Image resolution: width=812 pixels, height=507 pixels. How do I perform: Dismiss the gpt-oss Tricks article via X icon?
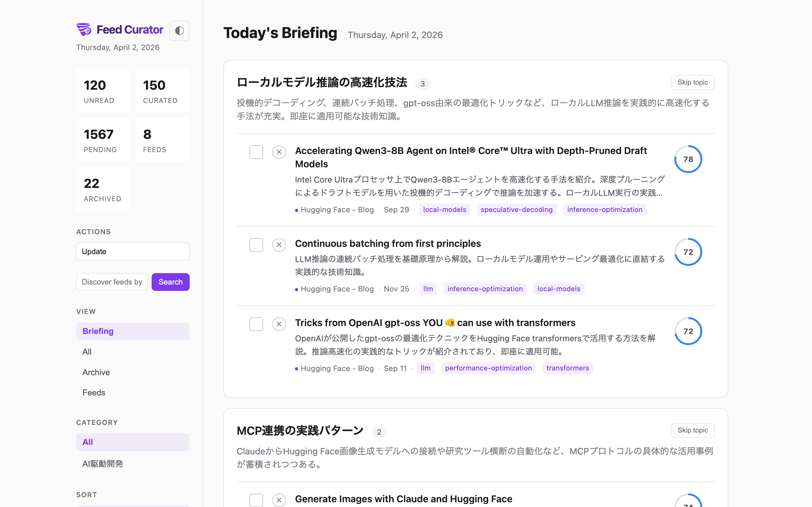pos(279,324)
